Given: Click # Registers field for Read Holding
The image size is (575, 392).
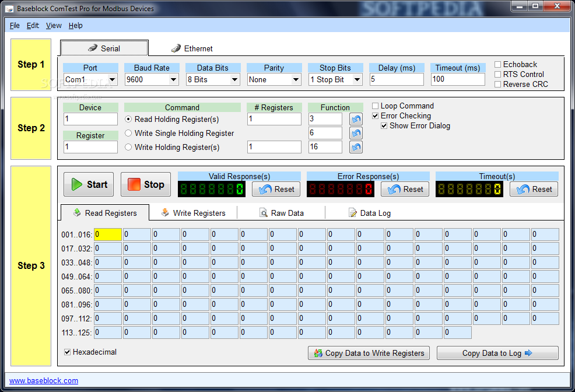Looking at the screenshot, I should (274, 119).
